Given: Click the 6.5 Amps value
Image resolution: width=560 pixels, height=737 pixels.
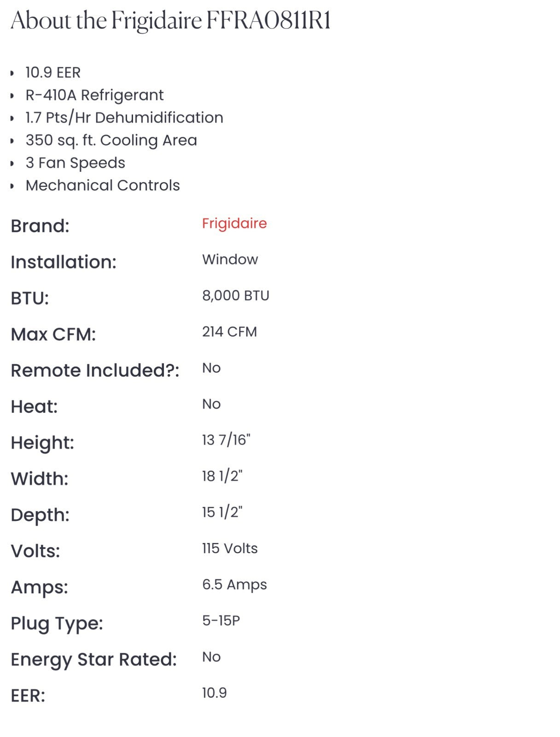Looking at the screenshot, I should [x=234, y=585].
